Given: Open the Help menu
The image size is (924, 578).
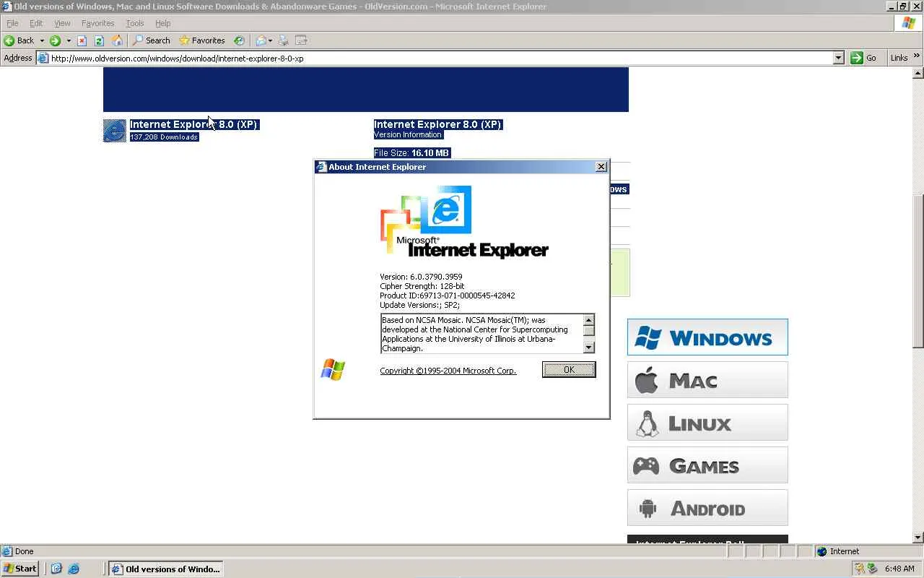Looking at the screenshot, I should point(162,23).
